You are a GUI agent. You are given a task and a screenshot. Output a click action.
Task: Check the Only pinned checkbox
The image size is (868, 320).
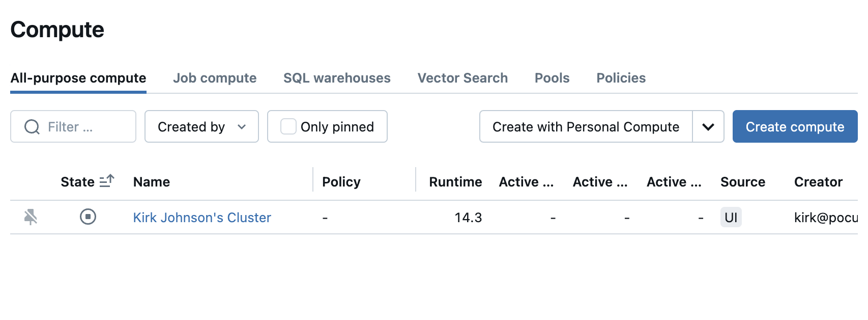288,127
